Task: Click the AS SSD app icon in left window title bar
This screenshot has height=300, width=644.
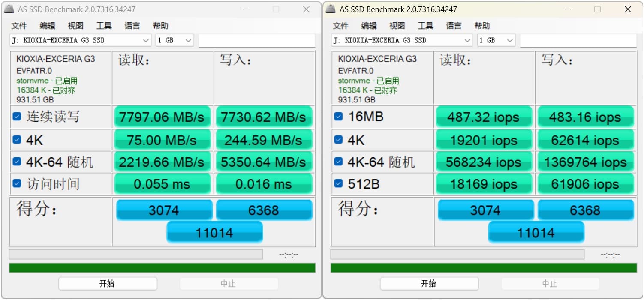Action: pos(9,9)
